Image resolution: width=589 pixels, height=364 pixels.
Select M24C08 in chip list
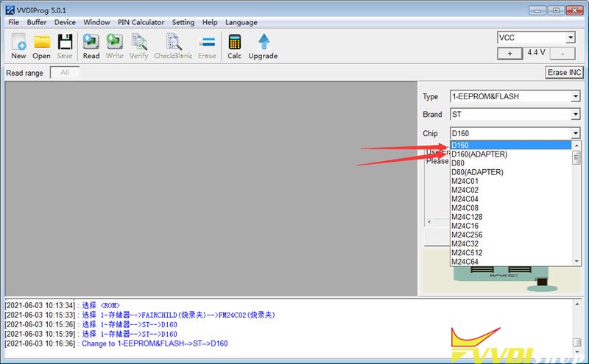(511, 208)
